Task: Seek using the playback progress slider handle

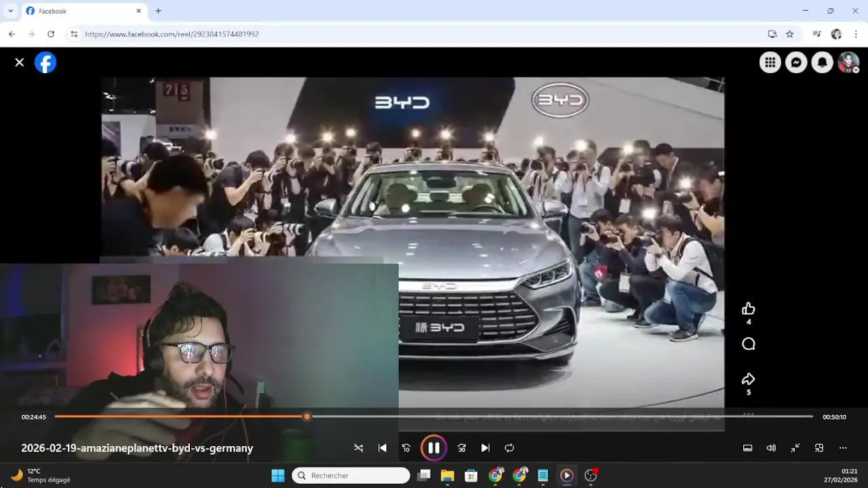Action: click(307, 417)
